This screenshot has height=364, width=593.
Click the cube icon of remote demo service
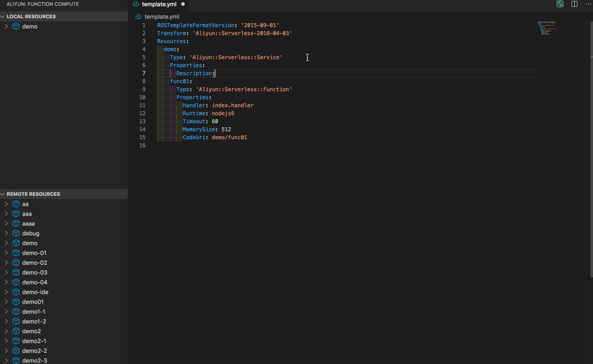click(x=16, y=243)
